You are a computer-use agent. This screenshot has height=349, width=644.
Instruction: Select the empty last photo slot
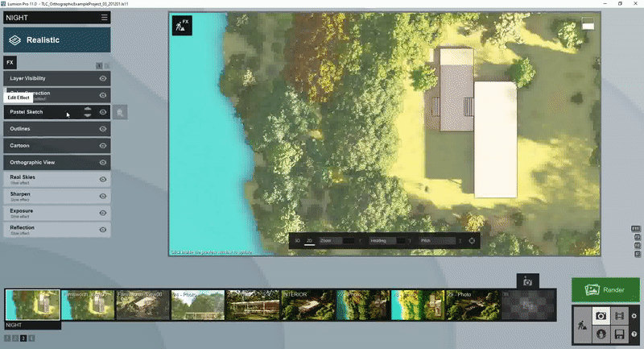(x=528, y=305)
